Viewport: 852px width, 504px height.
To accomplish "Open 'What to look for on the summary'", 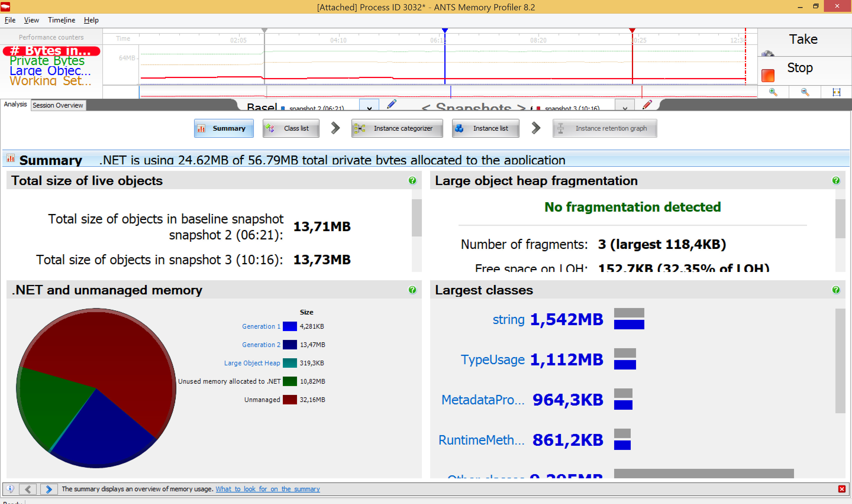I will [x=267, y=489].
